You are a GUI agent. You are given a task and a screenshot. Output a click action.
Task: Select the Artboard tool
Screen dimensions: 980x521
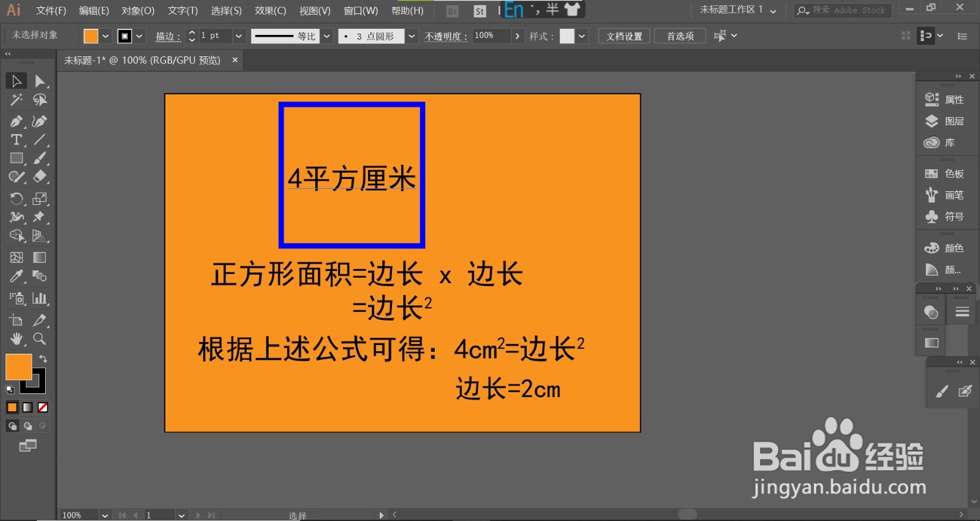point(17,320)
